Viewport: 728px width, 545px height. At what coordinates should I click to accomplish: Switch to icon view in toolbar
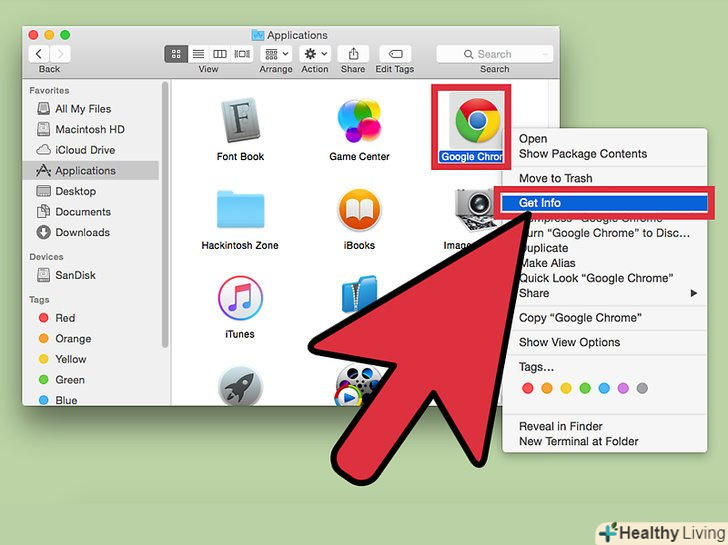pyautogui.click(x=176, y=54)
